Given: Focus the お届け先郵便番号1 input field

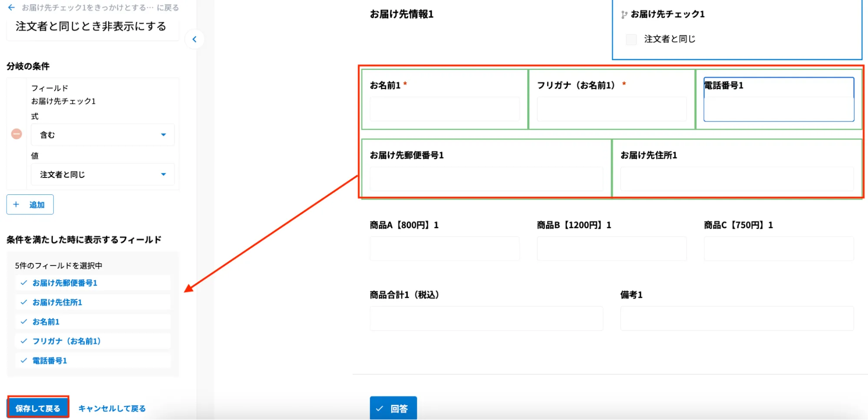Looking at the screenshot, I should (486, 179).
